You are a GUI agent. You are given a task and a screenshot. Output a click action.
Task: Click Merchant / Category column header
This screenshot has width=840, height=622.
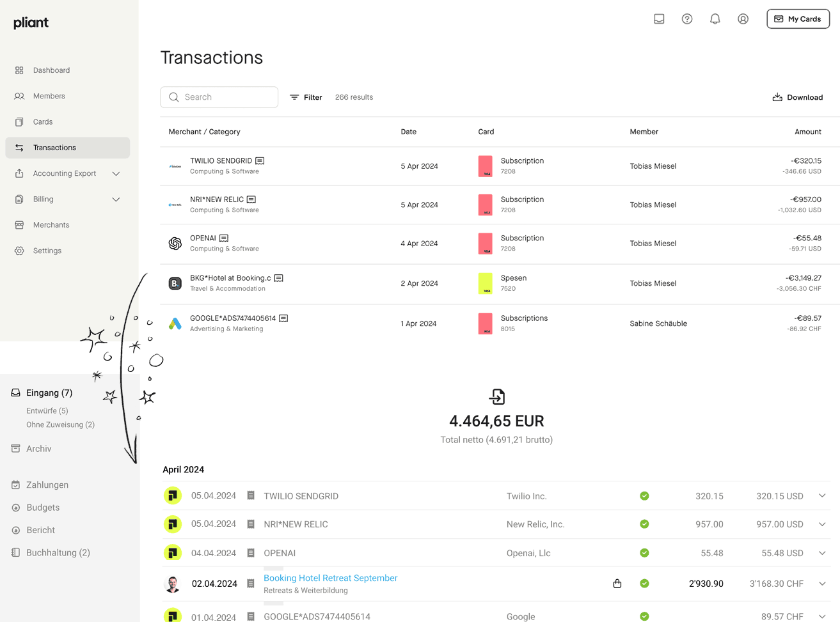(205, 132)
